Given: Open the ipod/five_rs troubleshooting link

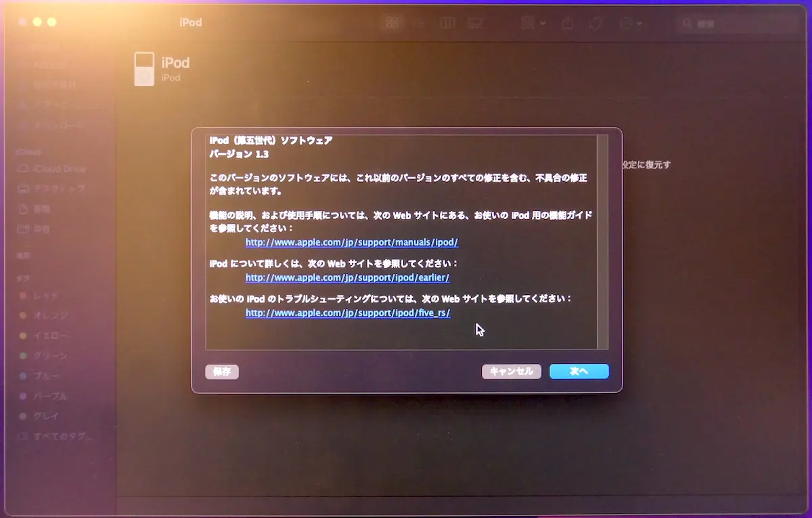Looking at the screenshot, I should [x=348, y=314].
